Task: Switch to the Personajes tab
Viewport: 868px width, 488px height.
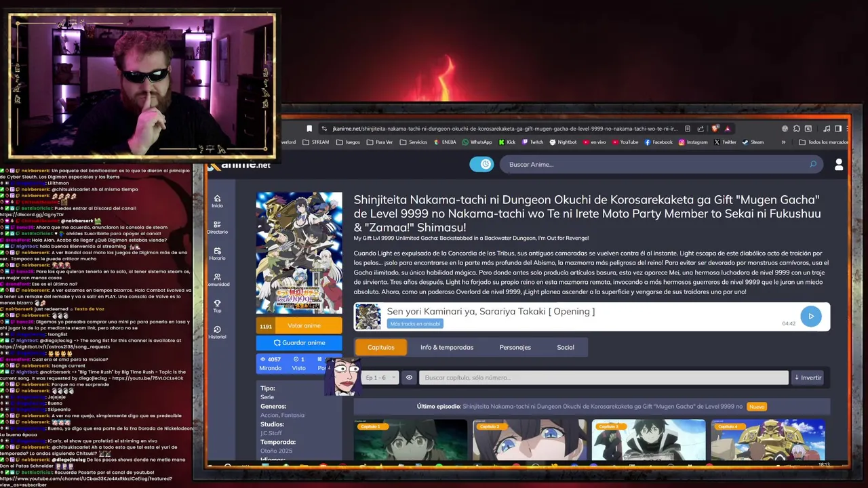Action: point(515,347)
